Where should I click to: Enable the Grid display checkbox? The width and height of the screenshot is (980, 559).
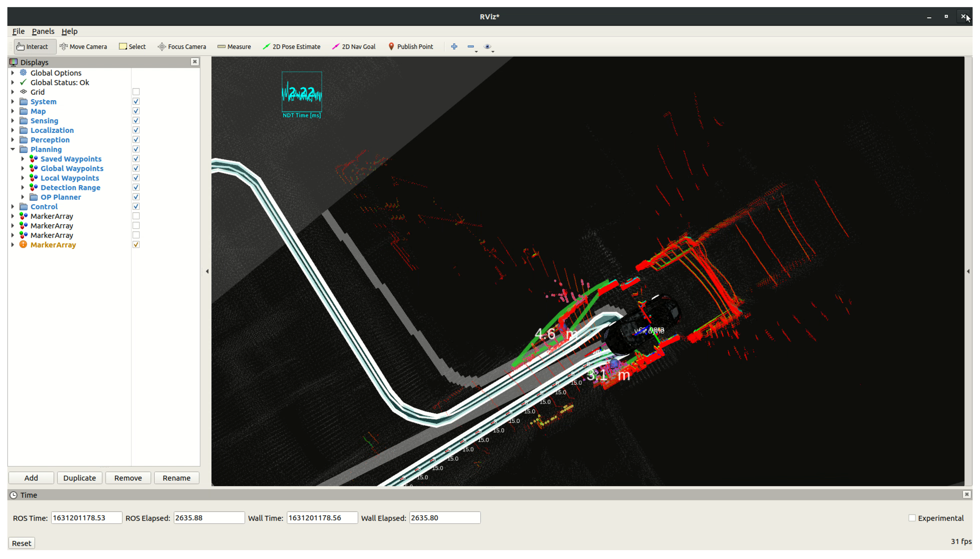(x=136, y=92)
